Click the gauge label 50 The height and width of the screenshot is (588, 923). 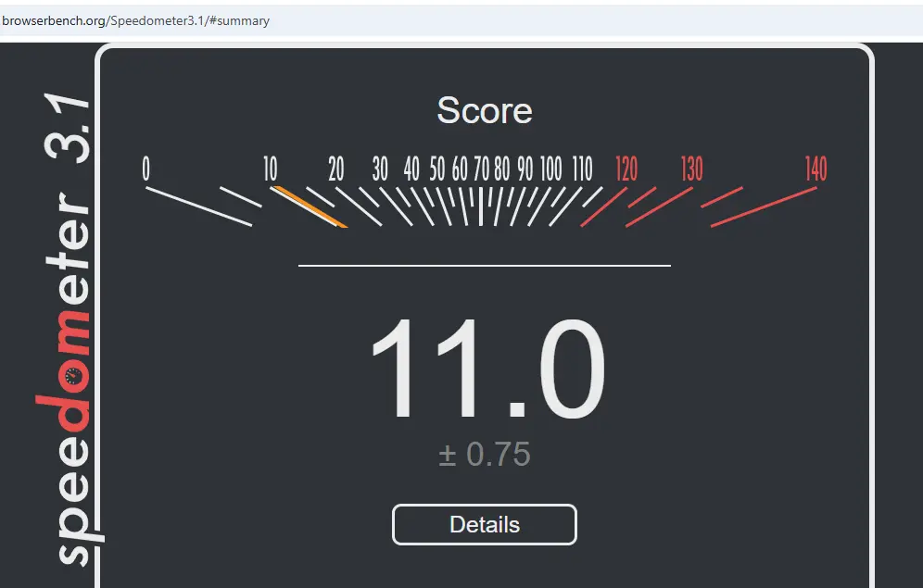coord(436,169)
